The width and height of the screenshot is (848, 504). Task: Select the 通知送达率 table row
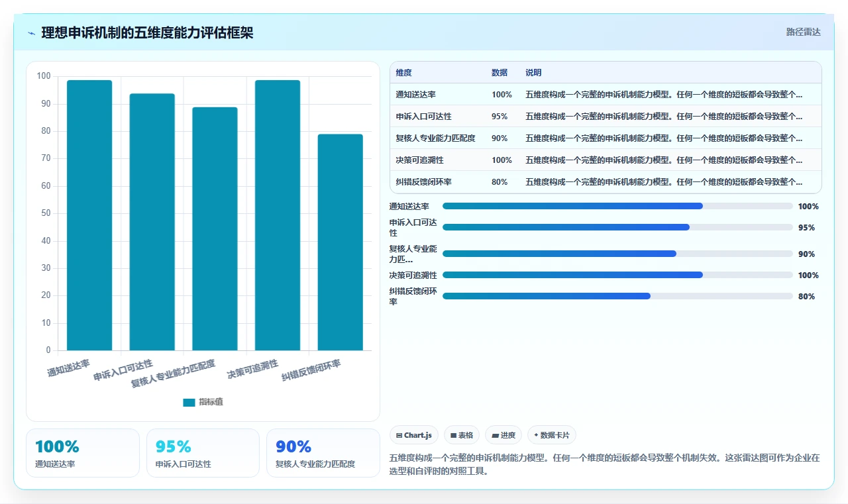tap(606, 94)
